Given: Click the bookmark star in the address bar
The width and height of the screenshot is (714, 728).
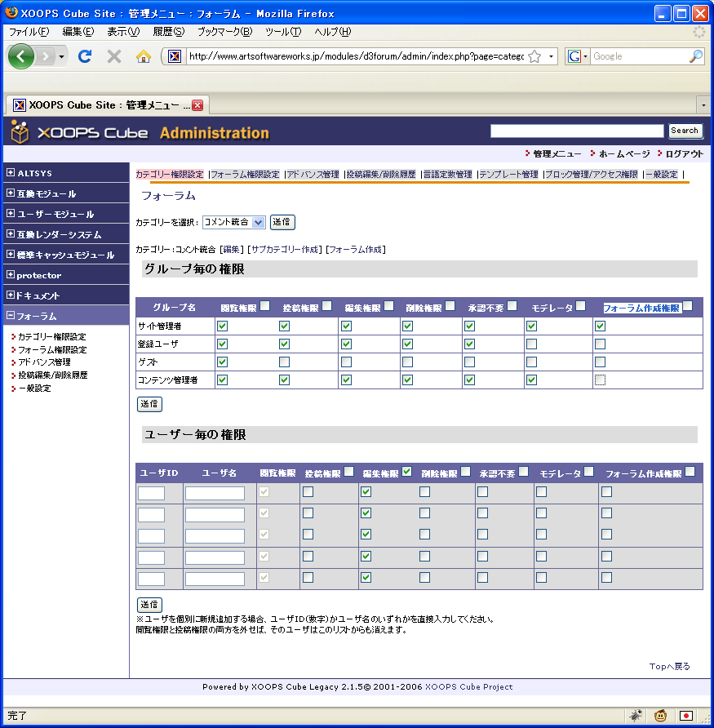Looking at the screenshot, I should (x=534, y=56).
